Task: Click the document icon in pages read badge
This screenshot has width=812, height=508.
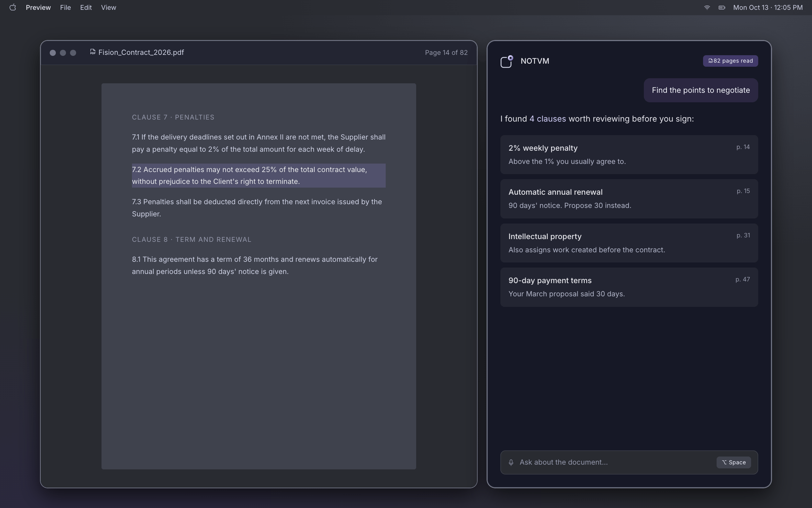Action: pos(710,61)
